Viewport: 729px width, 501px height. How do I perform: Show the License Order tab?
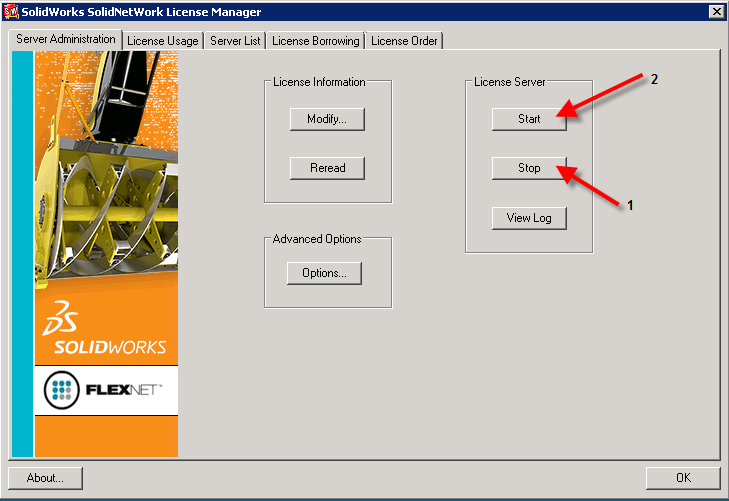(x=404, y=41)
